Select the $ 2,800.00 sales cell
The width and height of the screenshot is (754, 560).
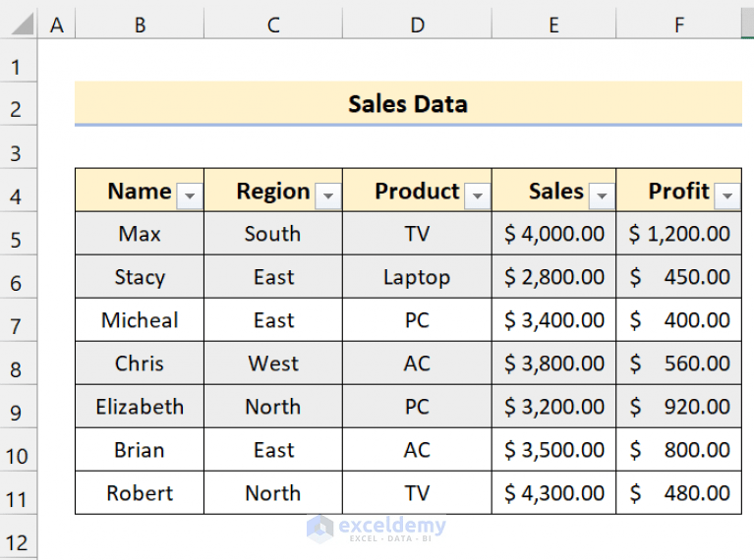(554, 277)
